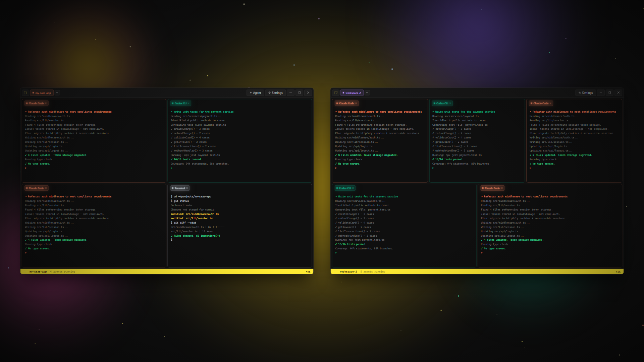The image size is (644, 362).
Task: Switch to the Codex CLI pane in my-saas-app
Action: pyautogui.click(x=180, y=103)
